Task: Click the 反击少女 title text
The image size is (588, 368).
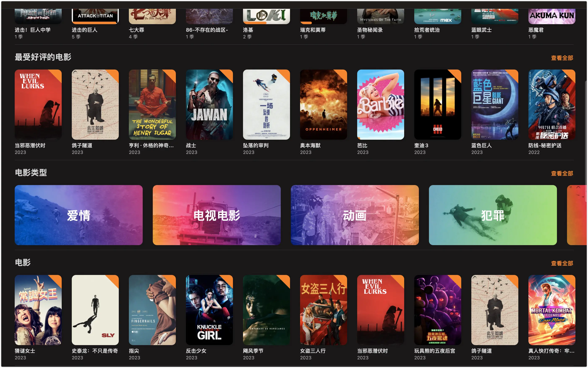Action: [196, 351]
